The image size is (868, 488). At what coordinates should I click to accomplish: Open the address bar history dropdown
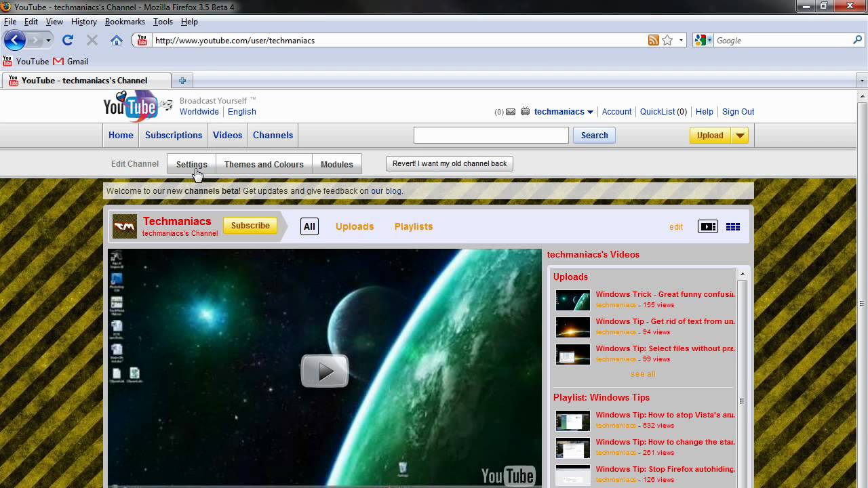click(x=681, y=40)
